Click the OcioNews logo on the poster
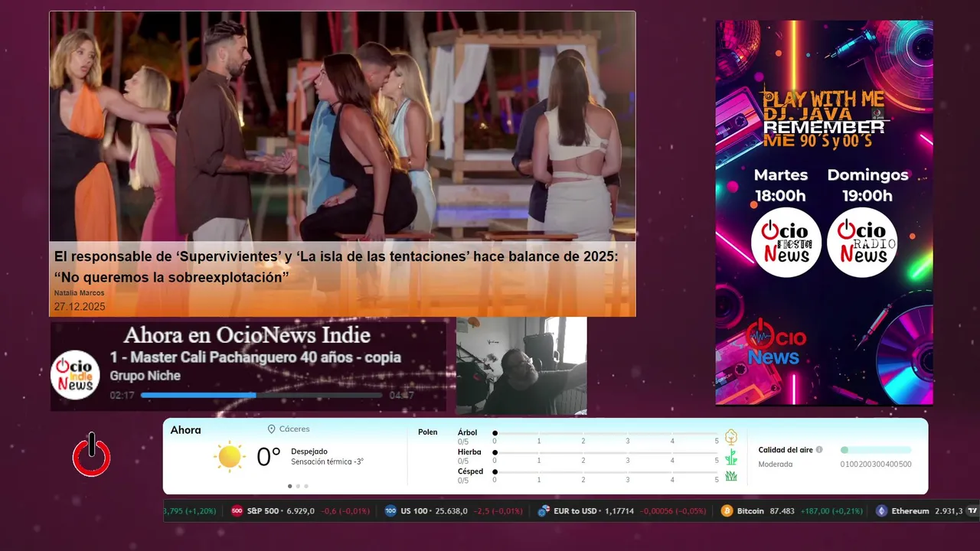 click(x=776, y=344)
